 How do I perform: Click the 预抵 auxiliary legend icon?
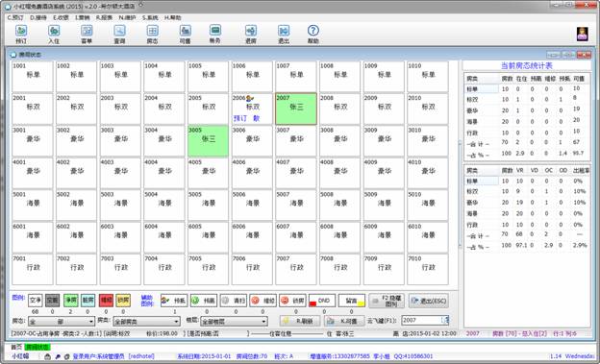[x=174, y=301]
